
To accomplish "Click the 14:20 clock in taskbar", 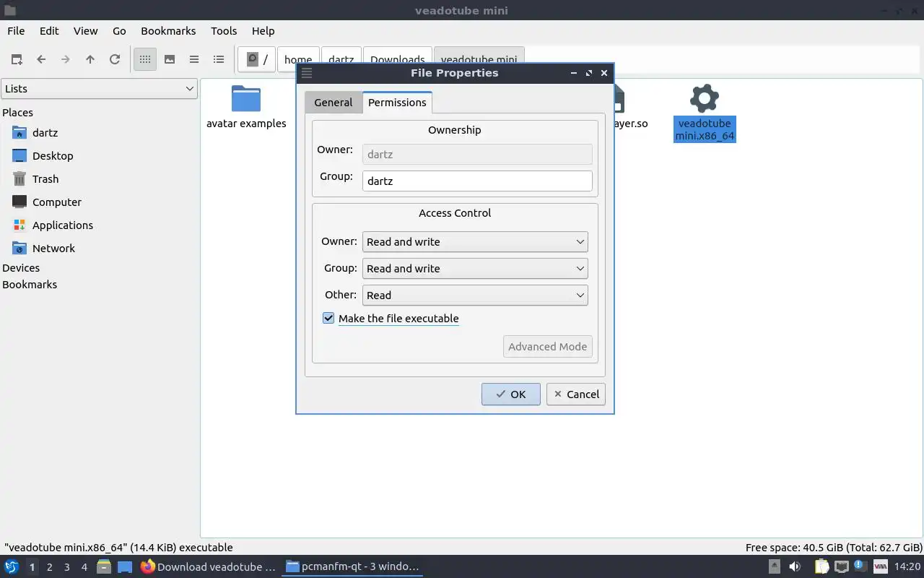I will 907,567.
